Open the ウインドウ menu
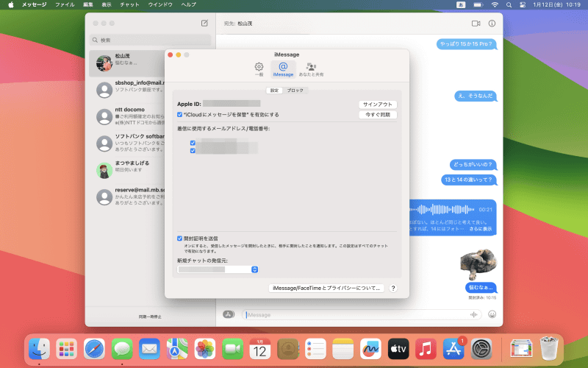Image resolution: width=588 pixels, height=368 pixels. (160, 4)
